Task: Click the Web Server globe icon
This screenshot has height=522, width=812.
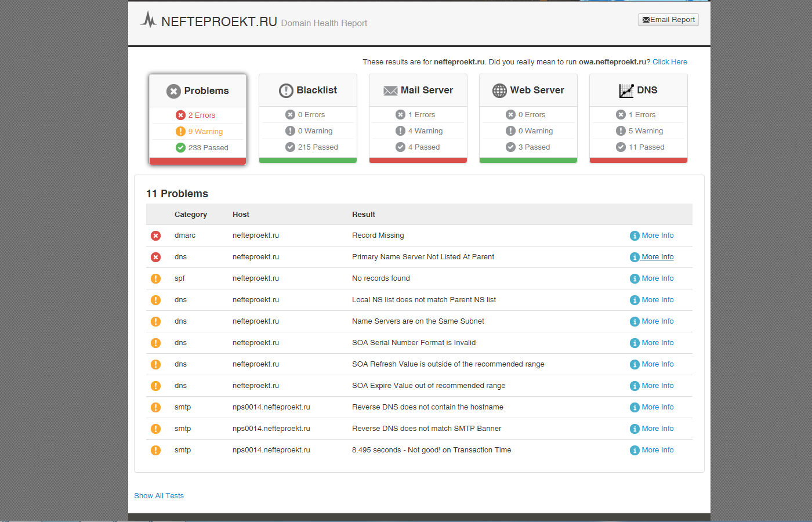Action: point(499,90)
